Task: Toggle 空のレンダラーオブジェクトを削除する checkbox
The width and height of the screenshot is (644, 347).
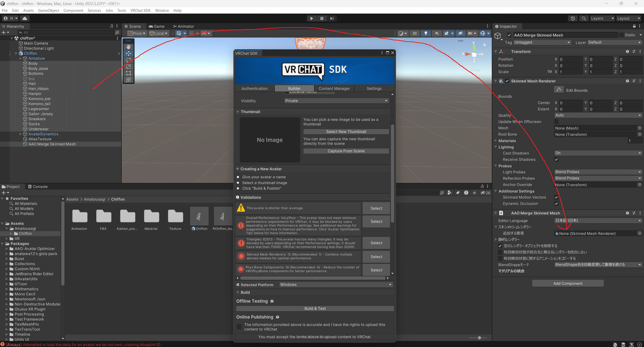Action: coord(500,245)
